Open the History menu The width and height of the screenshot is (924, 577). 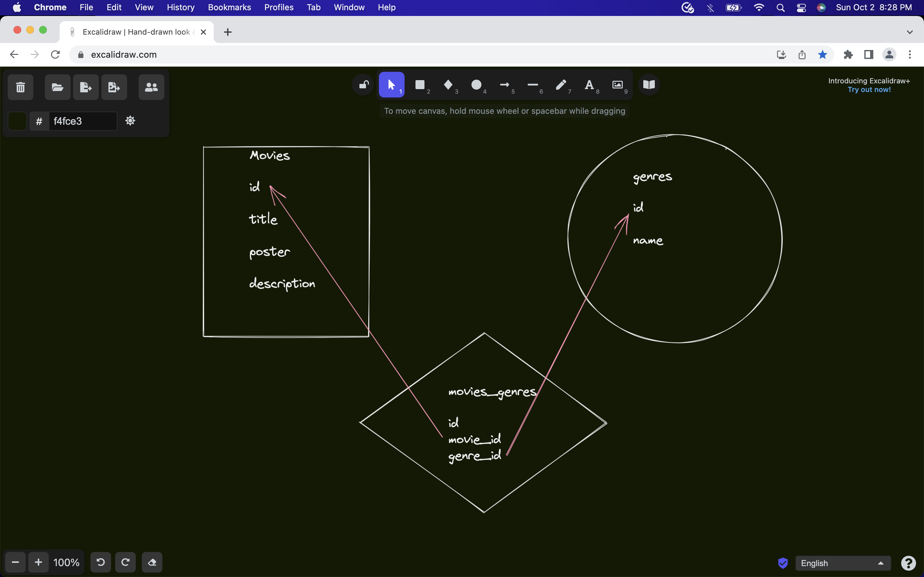pos(180,7)
